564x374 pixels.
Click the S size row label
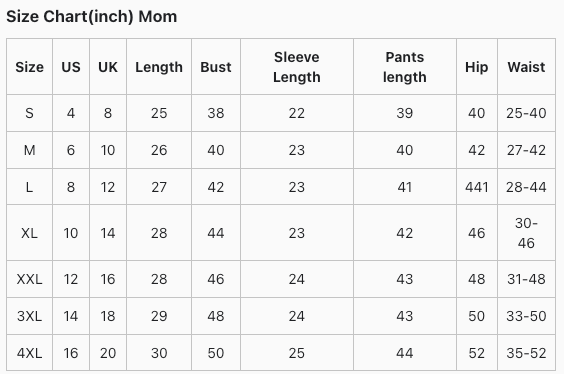[x=29, y=113]
